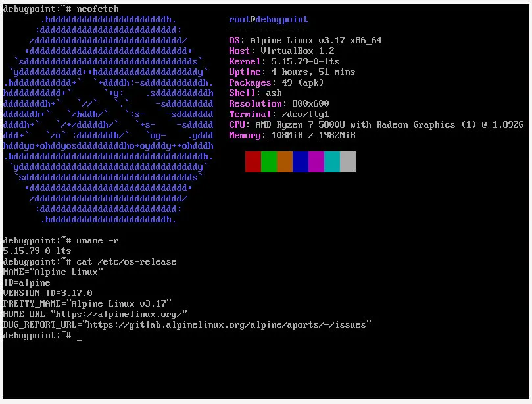Click the magenta color block
532x404 pixels.
click(x=316, y=162)
